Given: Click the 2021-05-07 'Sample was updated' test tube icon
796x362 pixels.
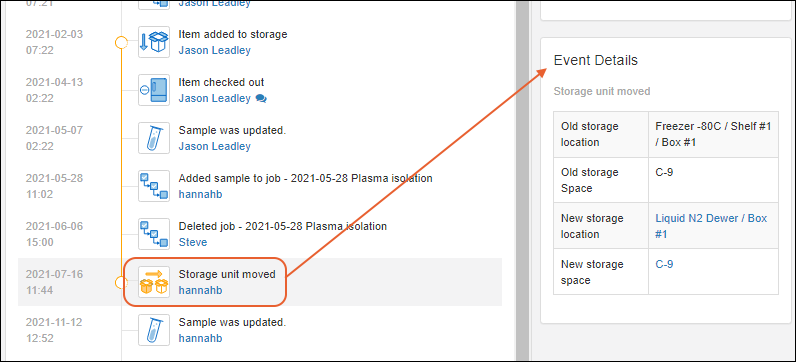Looking at the screenshot, I should pos(154,138).
